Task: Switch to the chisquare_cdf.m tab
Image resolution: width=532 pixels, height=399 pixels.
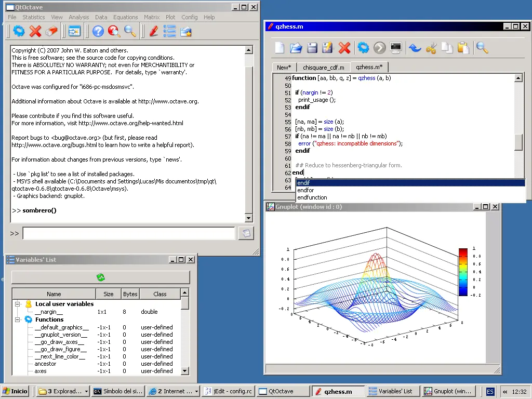Action: point(323,68)
